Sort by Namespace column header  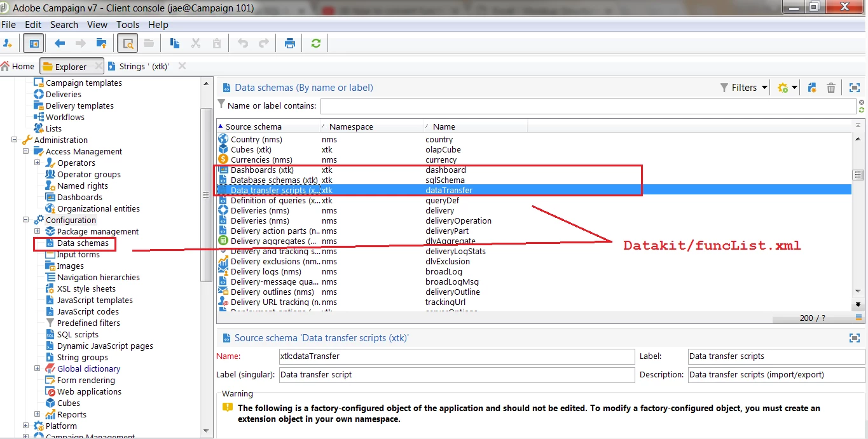tap(372, 126)
